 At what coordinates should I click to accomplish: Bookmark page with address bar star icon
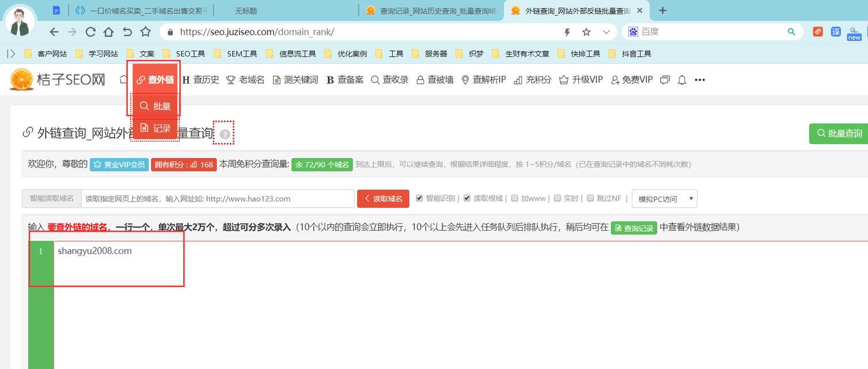[586, 32]
